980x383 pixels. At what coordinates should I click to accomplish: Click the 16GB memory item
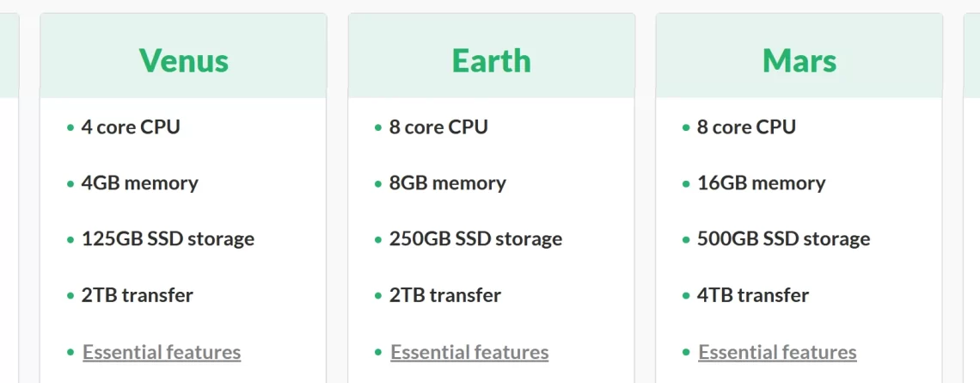(x=762, y=183)
